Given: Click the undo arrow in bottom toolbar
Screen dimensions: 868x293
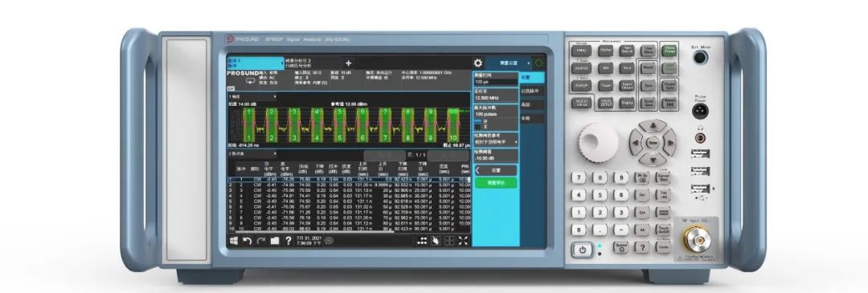Looking at the screenshot, I should [x=248, y=241].
